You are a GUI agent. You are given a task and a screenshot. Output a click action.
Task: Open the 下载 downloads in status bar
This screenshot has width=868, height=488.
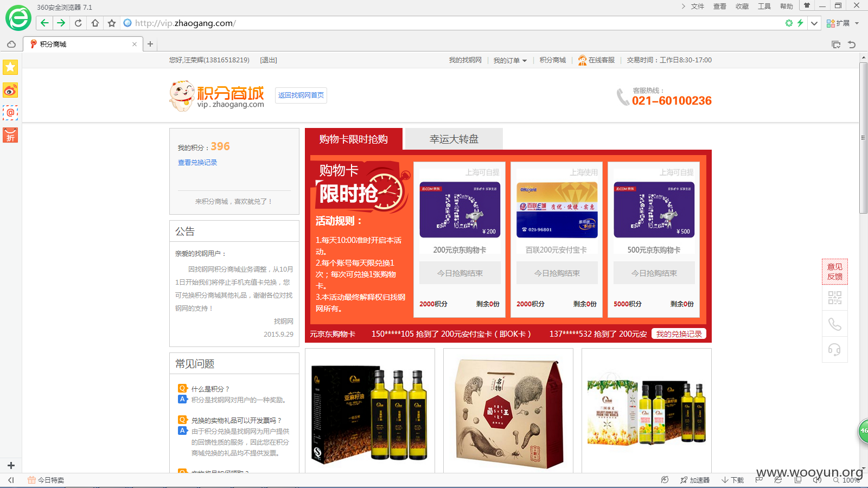[733, 480]
